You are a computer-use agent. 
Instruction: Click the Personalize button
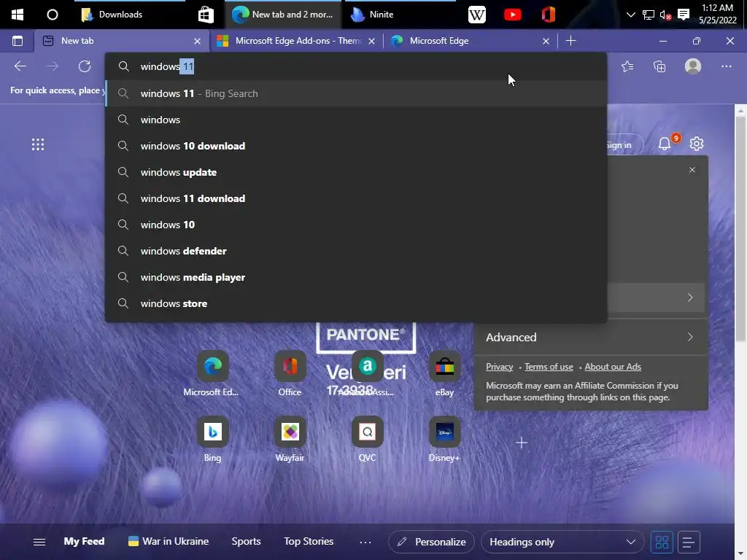[431, 542]
